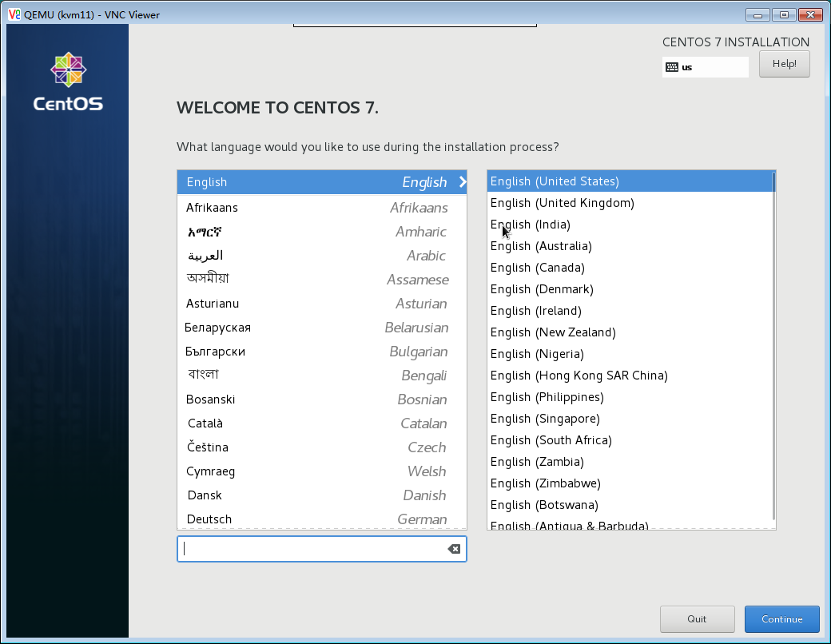
Task: Open the Help! button
Action: 785,64
